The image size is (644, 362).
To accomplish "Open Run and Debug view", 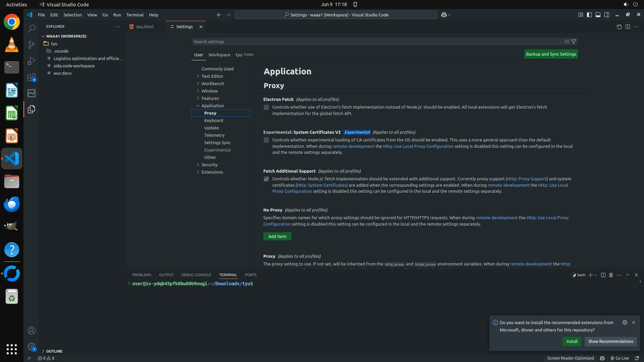I will [32, 61].
